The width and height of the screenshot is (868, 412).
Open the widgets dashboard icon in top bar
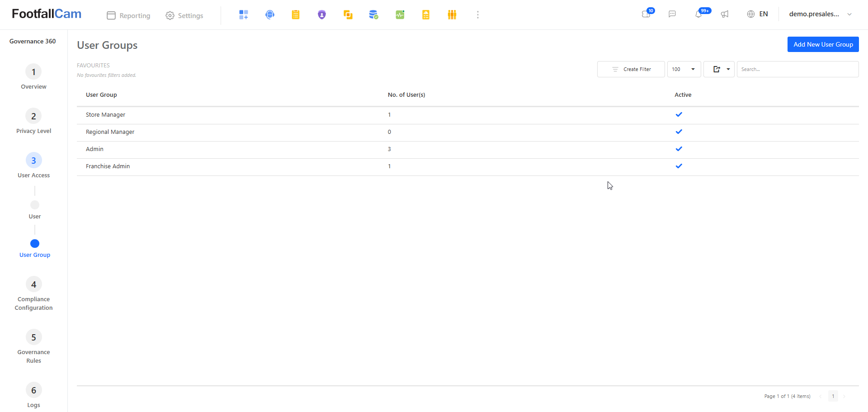[244, 15]
